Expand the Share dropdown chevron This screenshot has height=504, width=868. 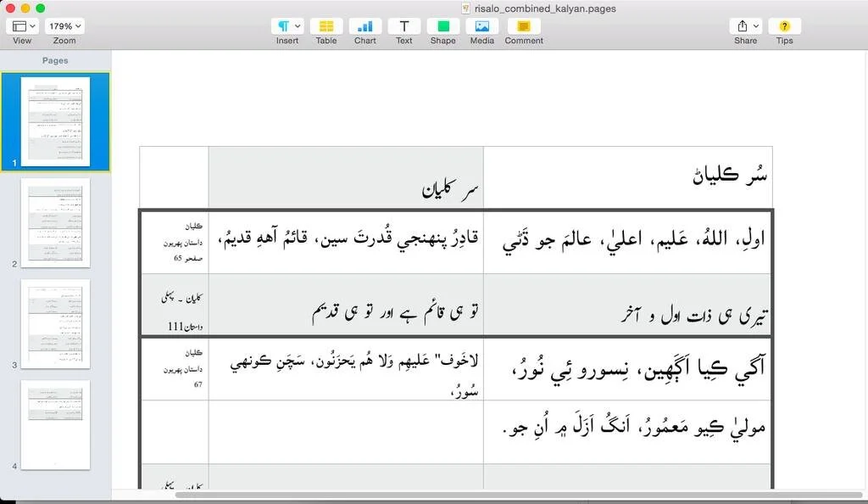[x=757, y=25]
